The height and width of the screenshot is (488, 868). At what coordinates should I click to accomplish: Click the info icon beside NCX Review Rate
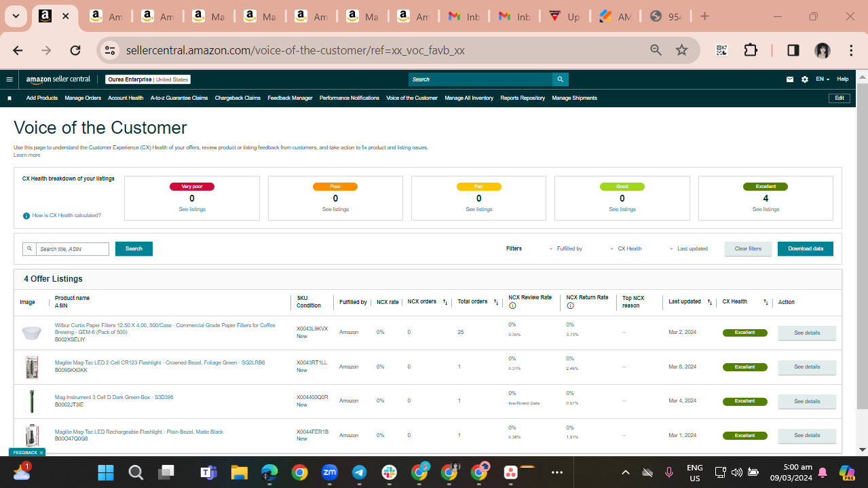[512, 305]
